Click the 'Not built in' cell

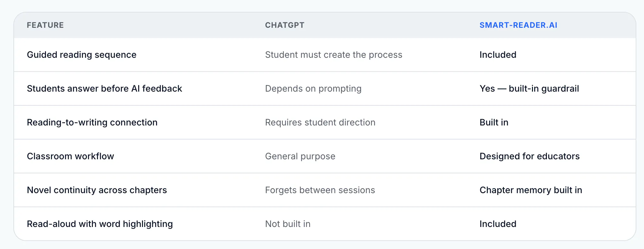click(288, 224)
